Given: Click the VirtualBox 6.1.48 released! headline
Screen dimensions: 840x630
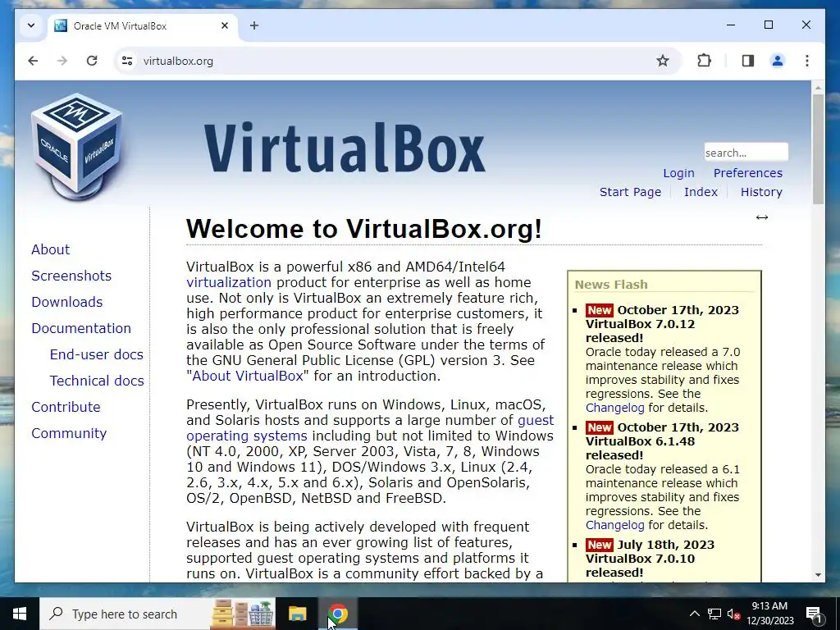Looking at the screenshot, I should (640, 449).
